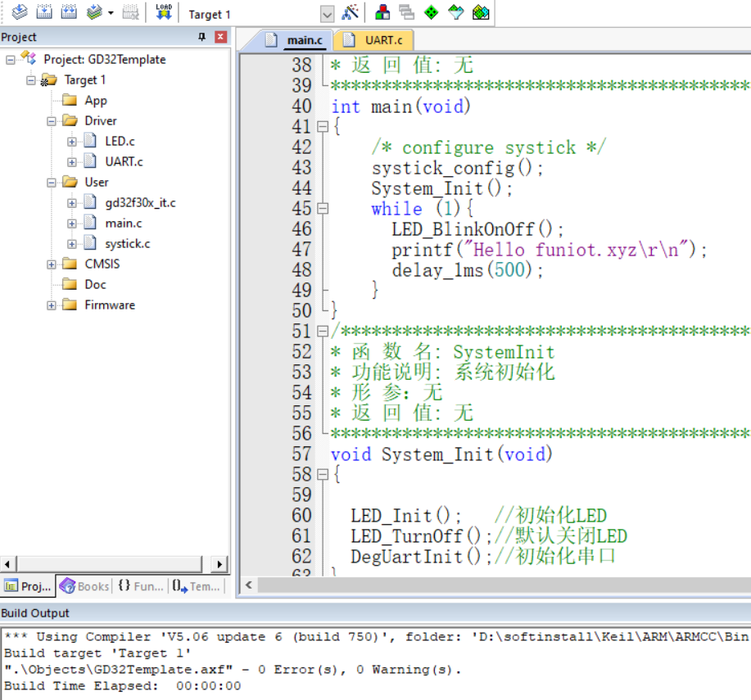Click line number 47 in gutter
Screen dimensions: 751x700
click(301, 250)
